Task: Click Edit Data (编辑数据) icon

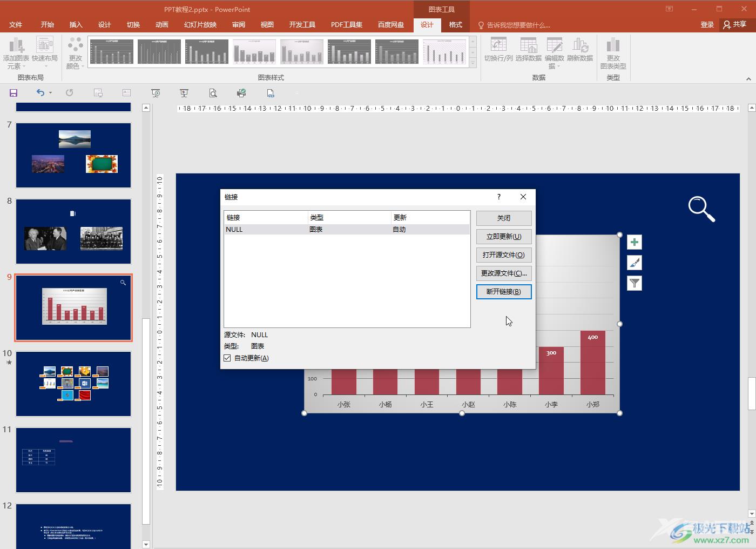Action: (555, 45)
